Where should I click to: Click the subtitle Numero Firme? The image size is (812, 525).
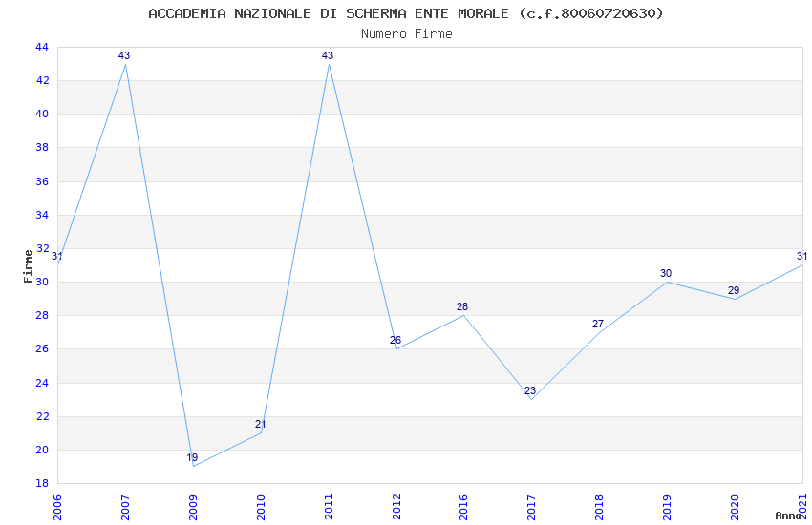pos(407,34)
